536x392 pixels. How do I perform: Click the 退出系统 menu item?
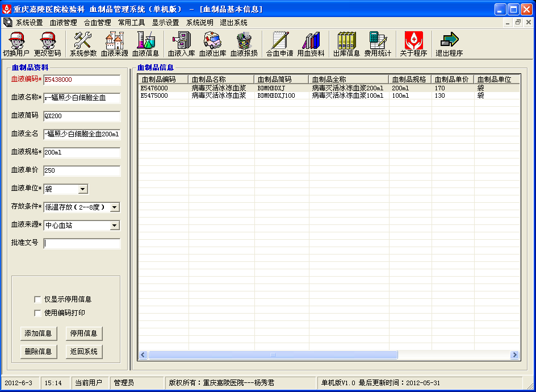[x=233, y=23]
